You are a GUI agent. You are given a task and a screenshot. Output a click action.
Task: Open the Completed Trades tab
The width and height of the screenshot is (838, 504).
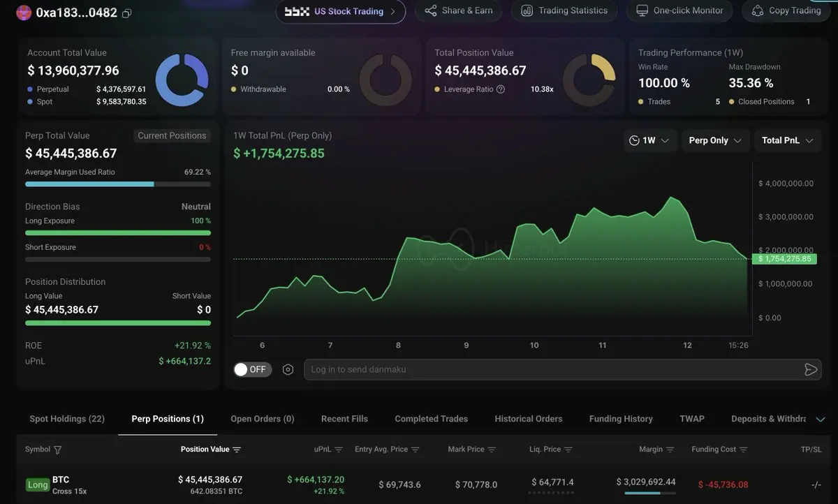[x=432, y=419]
